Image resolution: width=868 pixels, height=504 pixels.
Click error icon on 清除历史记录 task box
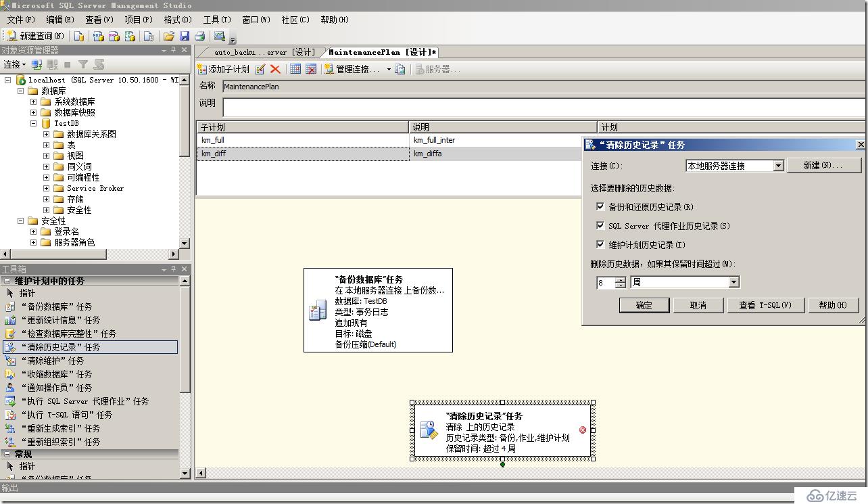click(x=583, y=430)
